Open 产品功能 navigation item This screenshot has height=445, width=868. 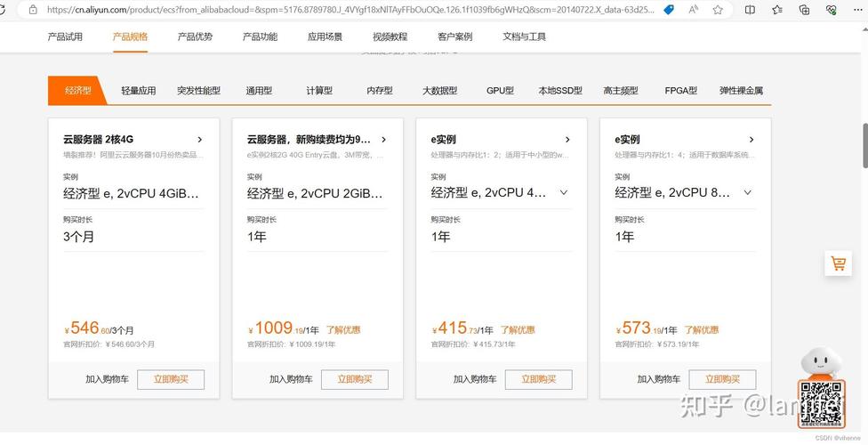coord(261,36)
